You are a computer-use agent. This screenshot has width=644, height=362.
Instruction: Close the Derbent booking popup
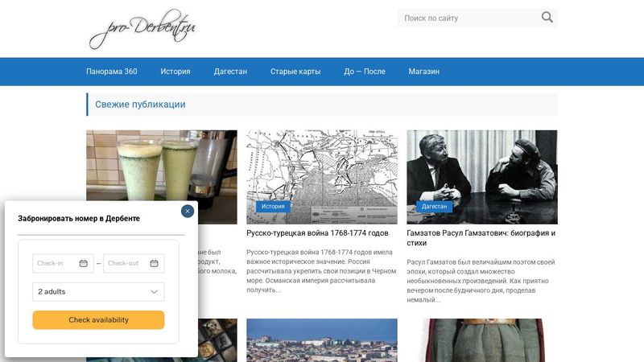click(188, 211)
